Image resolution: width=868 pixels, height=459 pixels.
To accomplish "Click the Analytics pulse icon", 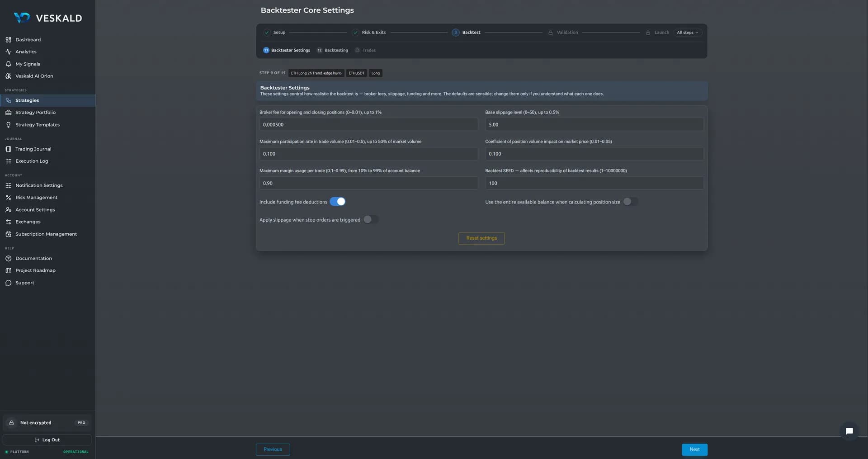I will 8,52.
